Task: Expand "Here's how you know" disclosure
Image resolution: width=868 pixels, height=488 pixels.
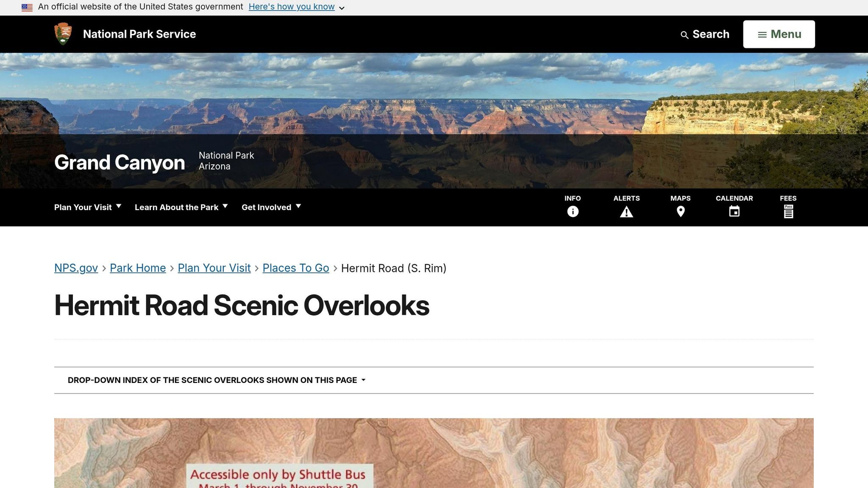Action: point(297,7)
